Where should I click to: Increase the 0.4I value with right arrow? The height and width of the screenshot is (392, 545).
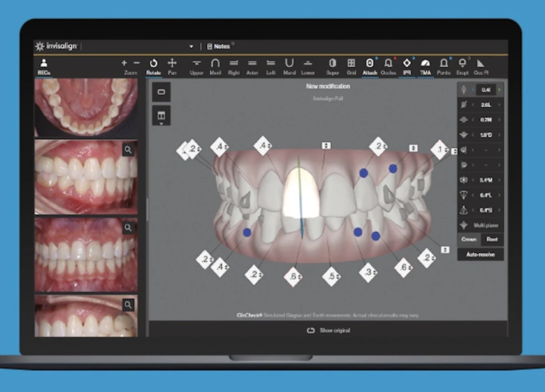[x=499, y=90]
